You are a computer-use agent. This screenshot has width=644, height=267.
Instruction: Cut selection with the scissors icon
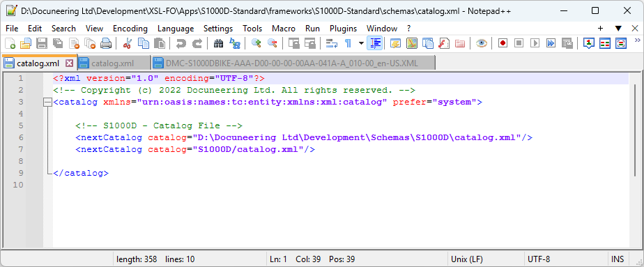(128, 43)
